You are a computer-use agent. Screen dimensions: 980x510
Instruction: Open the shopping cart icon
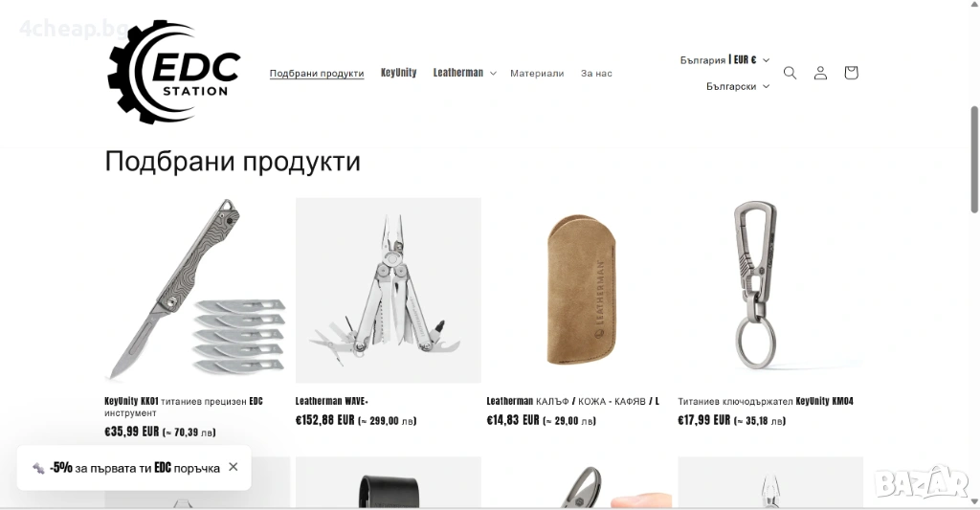(851, 73)
